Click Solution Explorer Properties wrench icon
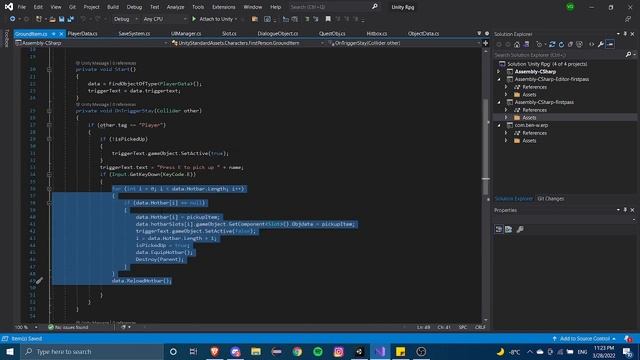 pyautogui.click(x=601, y=44)
